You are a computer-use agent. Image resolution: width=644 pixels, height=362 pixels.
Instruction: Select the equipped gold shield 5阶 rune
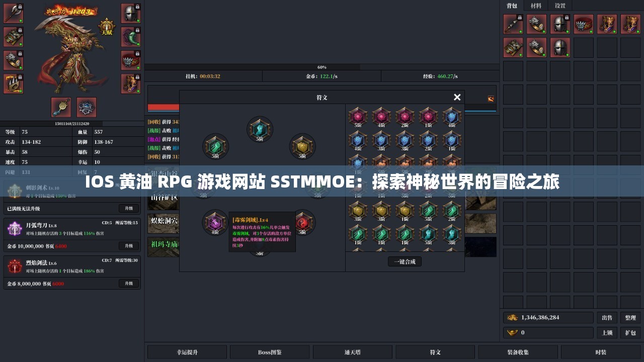coord(302,146)
